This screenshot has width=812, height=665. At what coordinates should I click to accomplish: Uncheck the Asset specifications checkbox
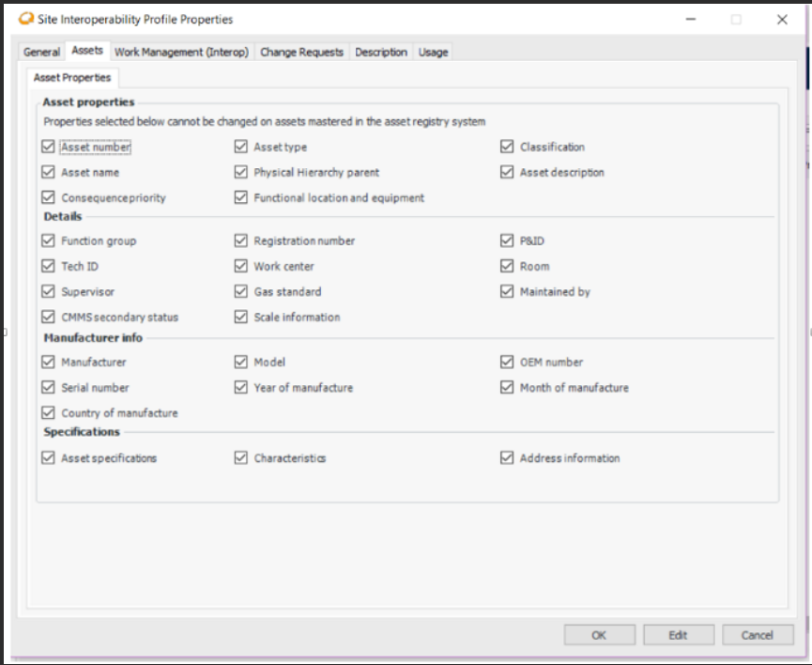(48, 457)
